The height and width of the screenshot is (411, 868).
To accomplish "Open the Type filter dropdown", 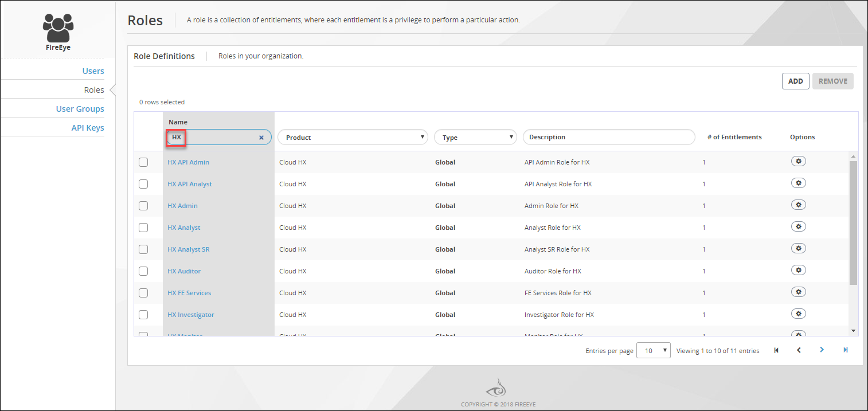I will pyautogui.click(x=475, y=137).
